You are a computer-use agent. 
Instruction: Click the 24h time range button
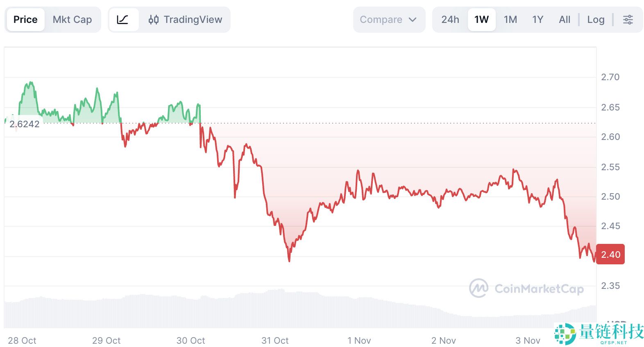450,19
